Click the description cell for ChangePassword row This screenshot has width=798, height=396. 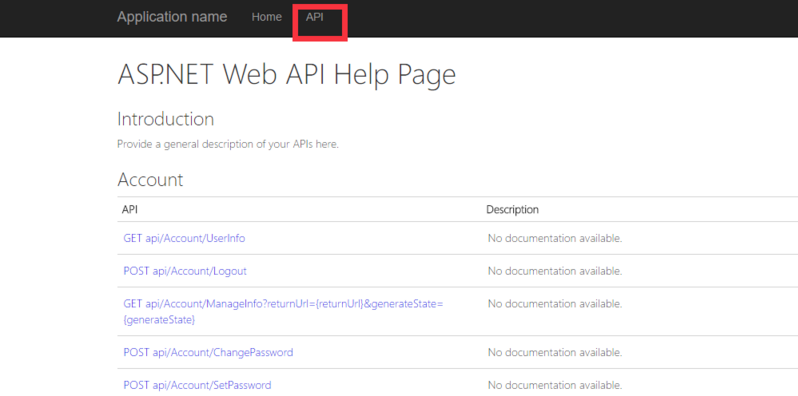pyautogui.click(x=555, y=352)
